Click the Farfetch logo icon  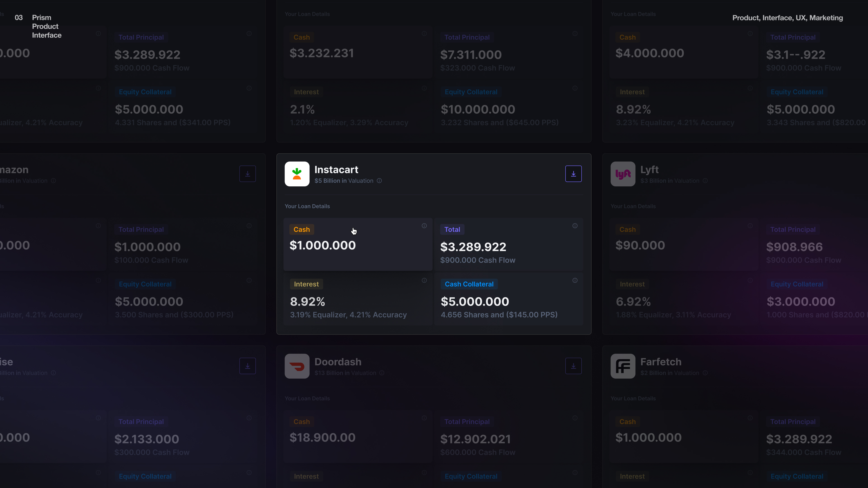[623, 366]
